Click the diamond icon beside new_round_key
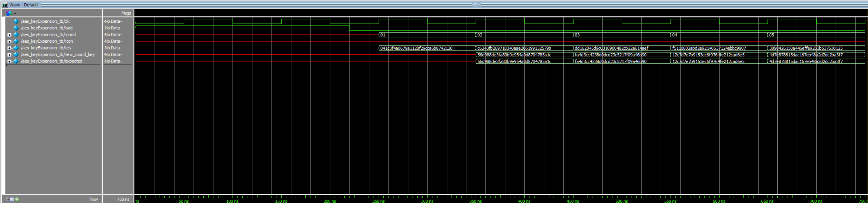The height and width of the screenshot is (203, 868). click(16, 55)
